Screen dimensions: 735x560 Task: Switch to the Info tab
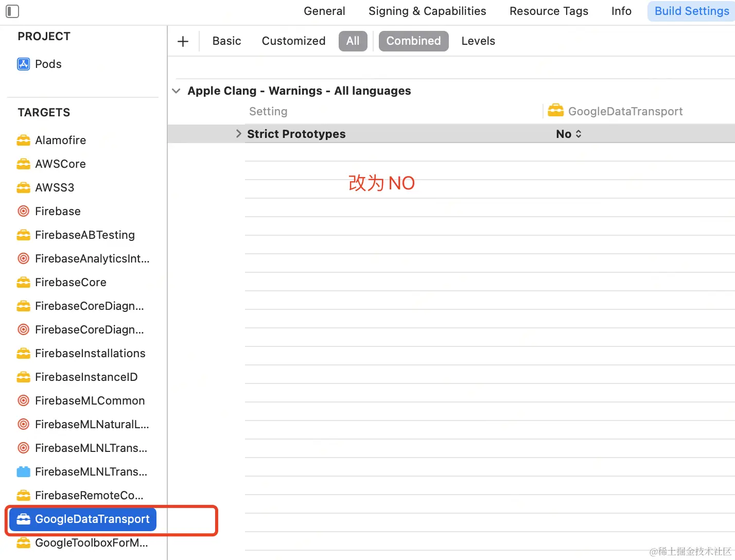(621, 11)
